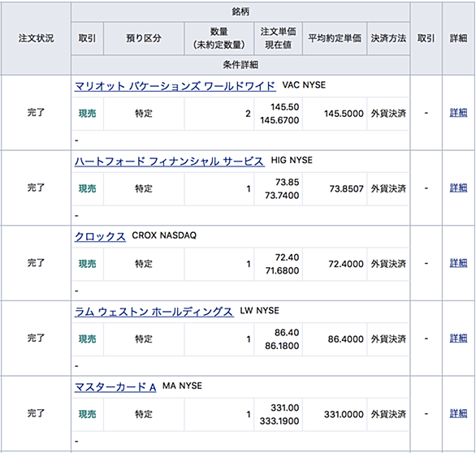
Task: Click average price 86.4000
Action: (345, 339)
